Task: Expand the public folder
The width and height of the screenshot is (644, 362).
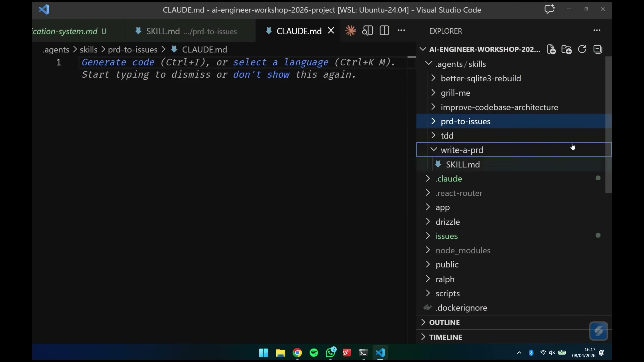Action: (513, 265)
